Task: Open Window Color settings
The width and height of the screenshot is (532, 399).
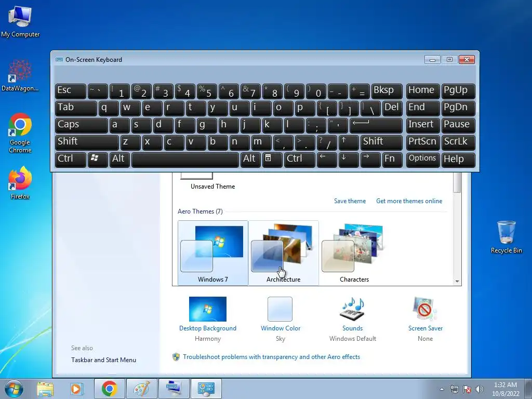Action: (280, 319)
